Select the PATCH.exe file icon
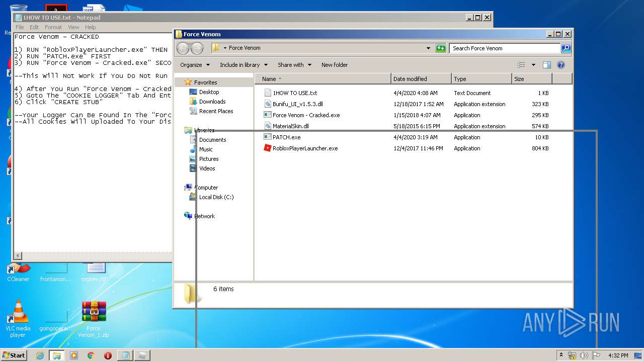 pos(268,137)
